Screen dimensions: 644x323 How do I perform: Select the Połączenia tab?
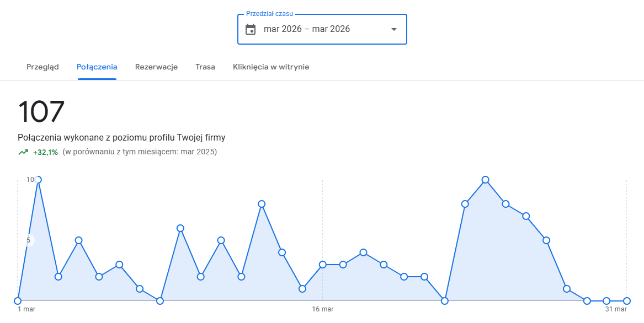tap(97, 67)
